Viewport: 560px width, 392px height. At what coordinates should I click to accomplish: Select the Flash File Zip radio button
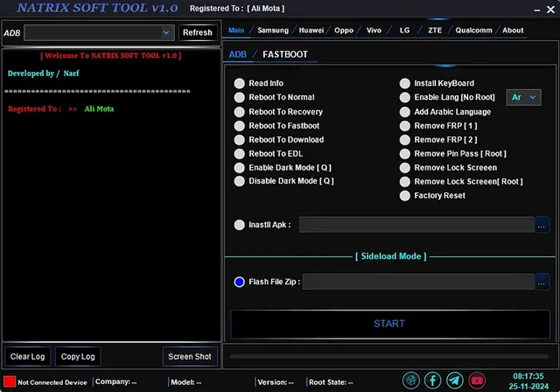pos(239,282)
